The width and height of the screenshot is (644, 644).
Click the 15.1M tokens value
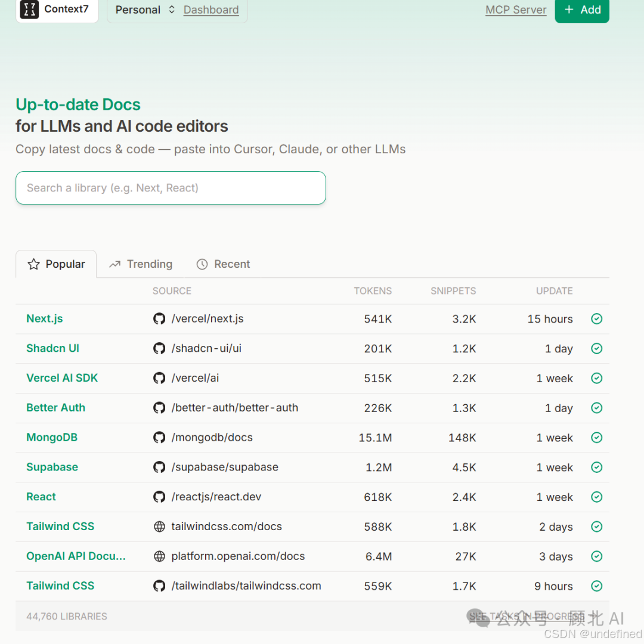(376, 438)
